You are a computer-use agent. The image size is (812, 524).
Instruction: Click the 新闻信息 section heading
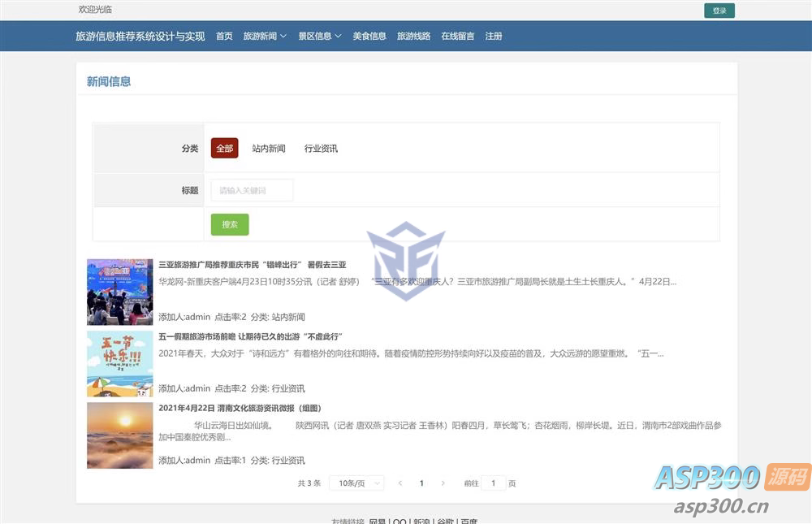coord(109,81)
